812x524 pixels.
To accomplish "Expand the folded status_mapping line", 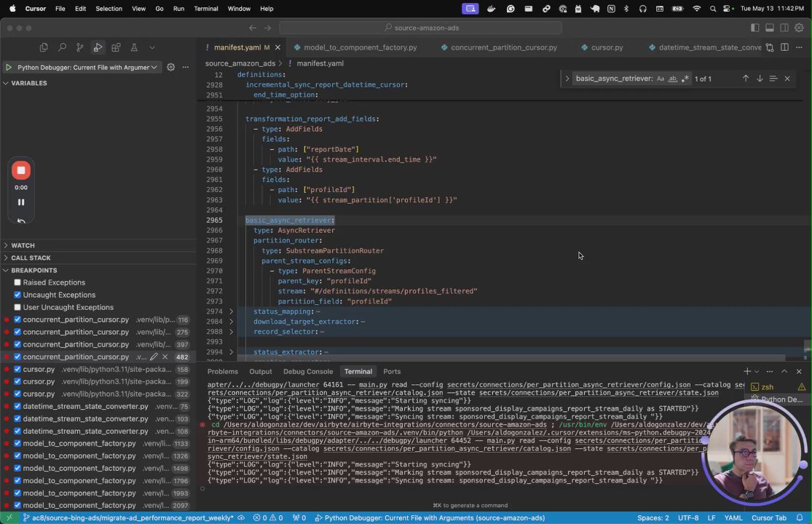I will click(232, 311).
